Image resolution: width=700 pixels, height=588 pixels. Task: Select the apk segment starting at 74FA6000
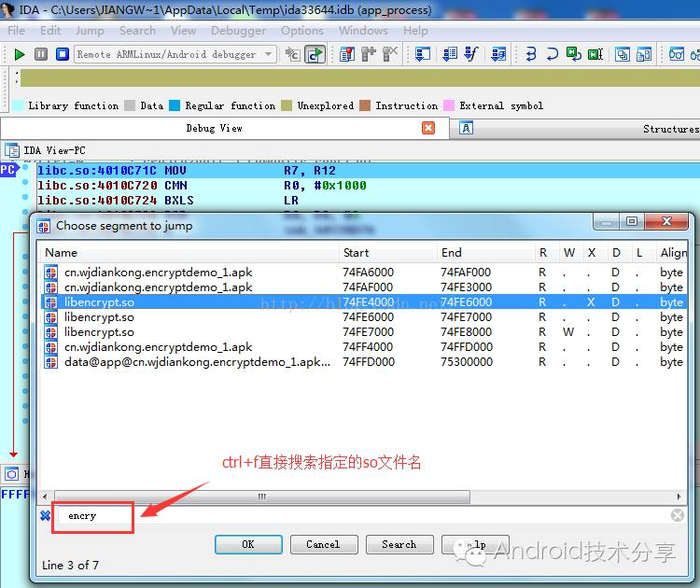pyautogui.click(x=364, y=272)
